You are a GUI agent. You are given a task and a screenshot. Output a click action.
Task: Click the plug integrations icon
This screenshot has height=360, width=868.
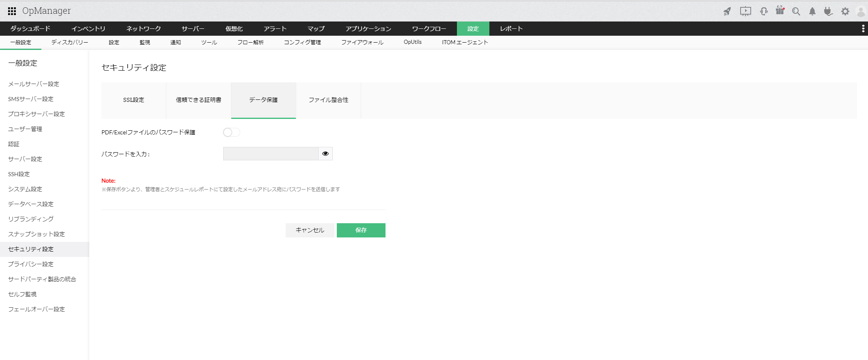click(828, 11)
